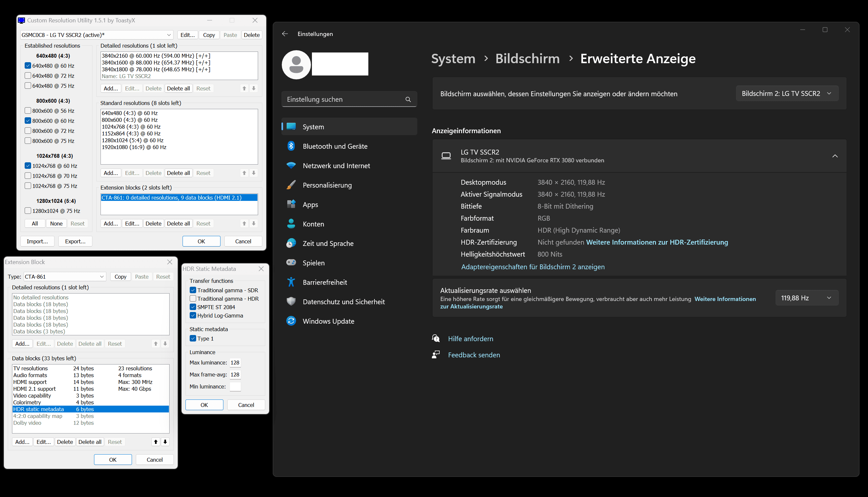Image resolution: width=868 pixels, height=497 pixels.
Task: Click the Bildschirm breadcrumb heading
Action: tap(528, 58)
